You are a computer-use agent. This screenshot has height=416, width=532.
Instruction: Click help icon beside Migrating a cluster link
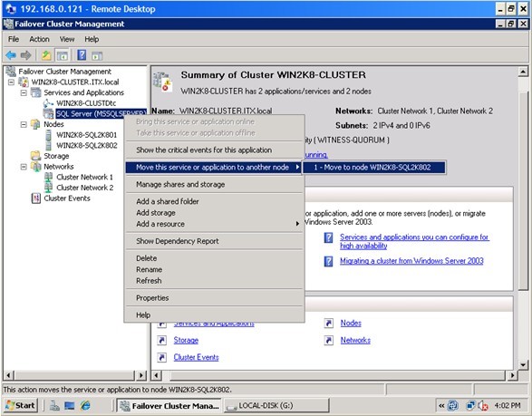pyautogui.click(x=328, y=261)
